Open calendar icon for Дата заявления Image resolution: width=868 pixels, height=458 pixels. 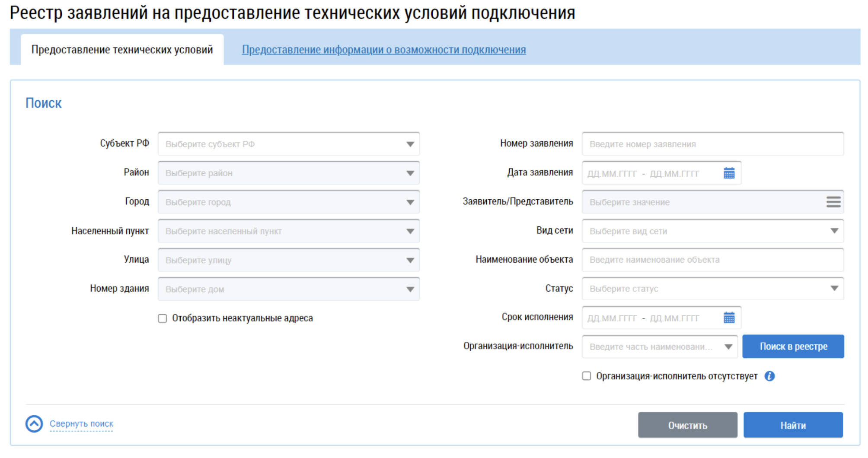[729, 173]
